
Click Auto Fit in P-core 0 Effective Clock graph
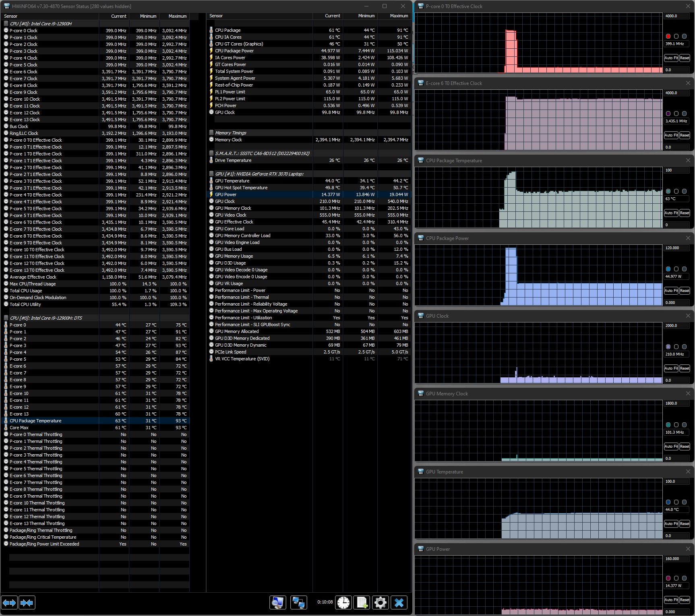671,58
